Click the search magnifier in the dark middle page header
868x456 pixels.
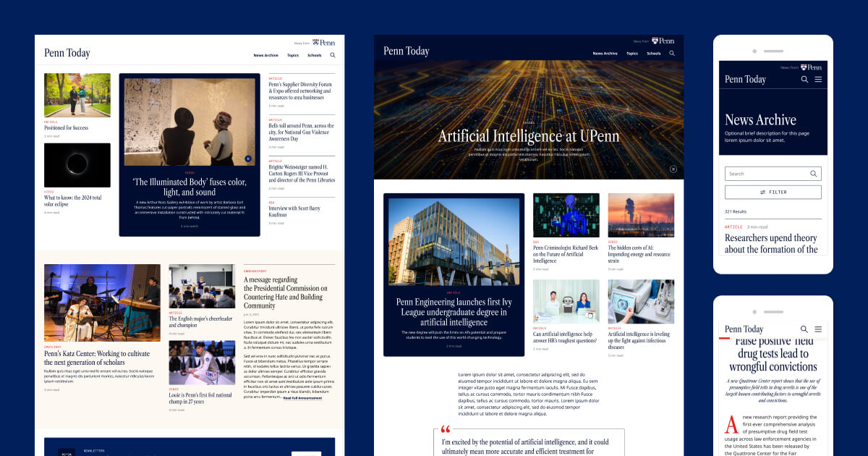coord(672,53)
